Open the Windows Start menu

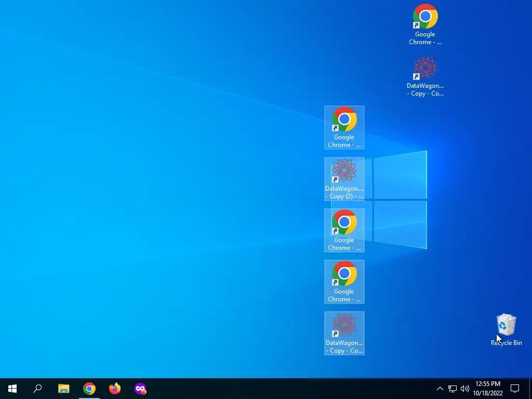tap(12, 389)
